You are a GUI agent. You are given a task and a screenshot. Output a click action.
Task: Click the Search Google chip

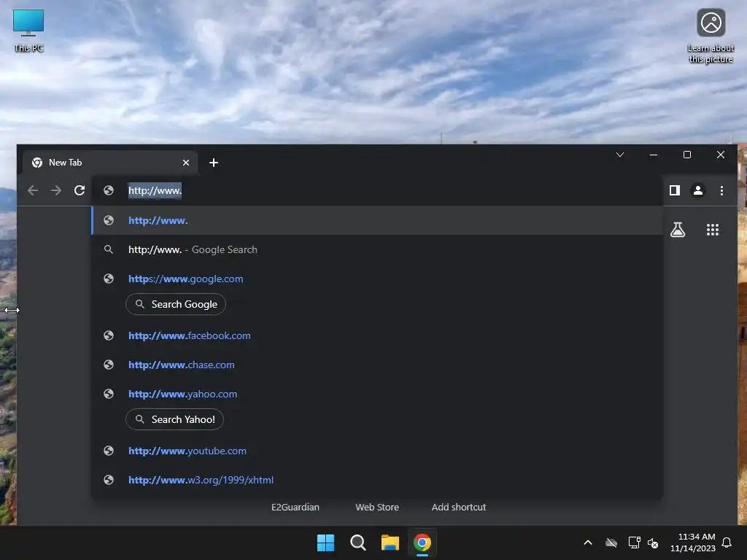[x=176, y=304]
